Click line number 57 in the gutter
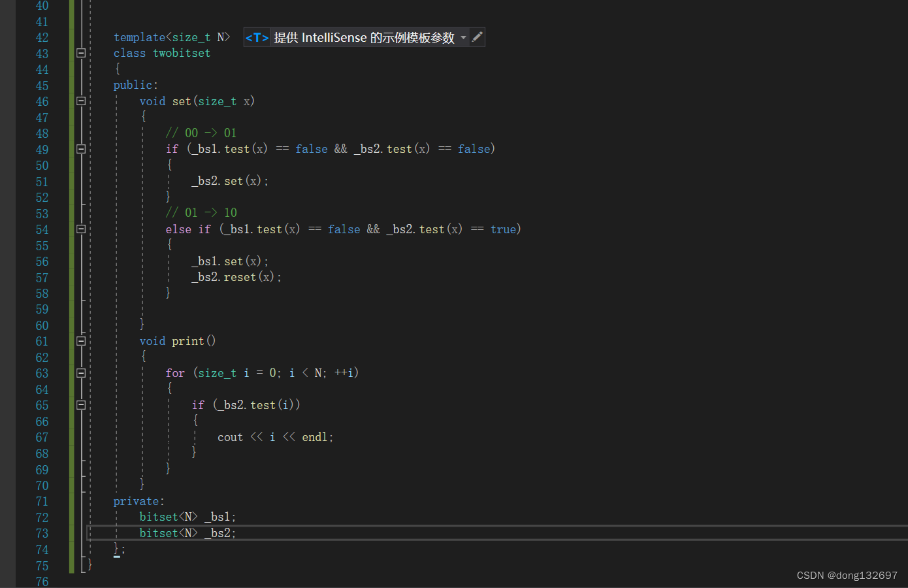This screenshot has height=588, width=908. tap(42, 278)
